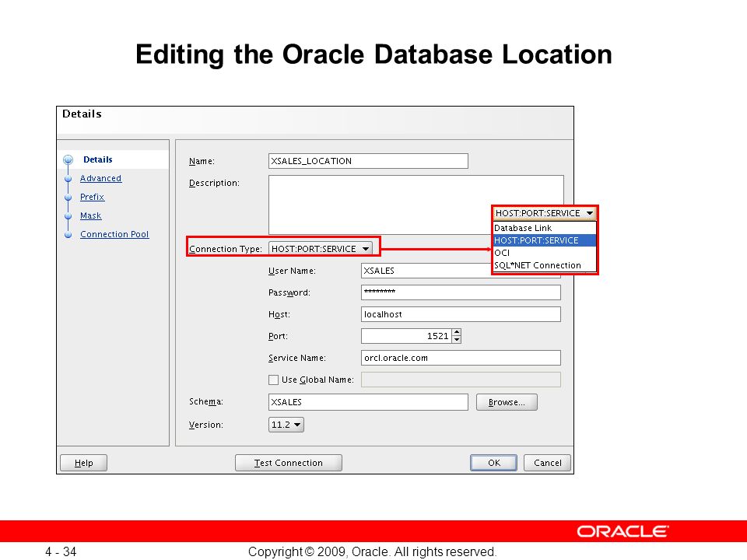The image size is (747, 560).
Task: Choose HOST:PORT:SERVICE in the open list
Action: pyautogui.click(x=545, y=240)
